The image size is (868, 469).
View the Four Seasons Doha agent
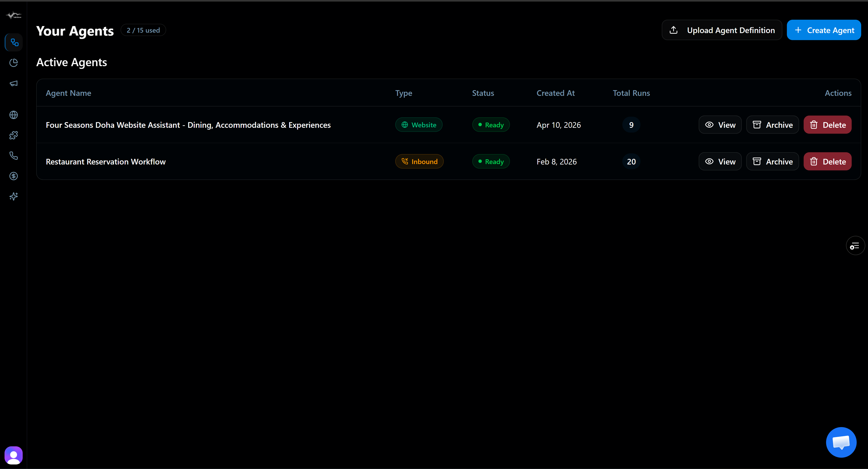[x=720, y=125]
